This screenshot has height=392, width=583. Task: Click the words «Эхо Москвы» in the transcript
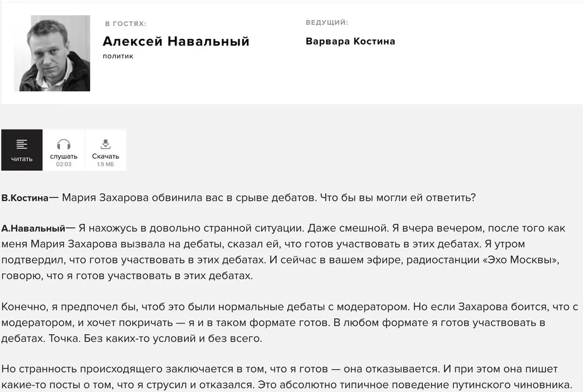pos(520,260)
